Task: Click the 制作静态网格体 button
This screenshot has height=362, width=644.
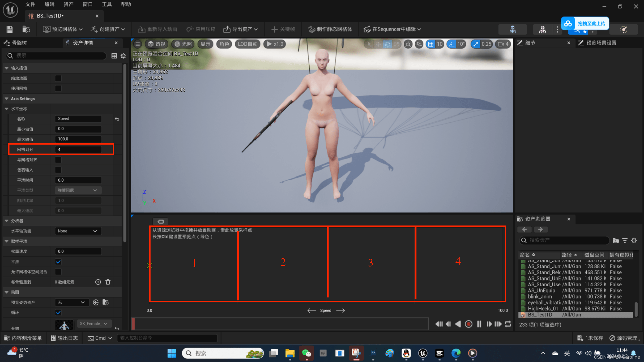Action: (x=330, y=29)
